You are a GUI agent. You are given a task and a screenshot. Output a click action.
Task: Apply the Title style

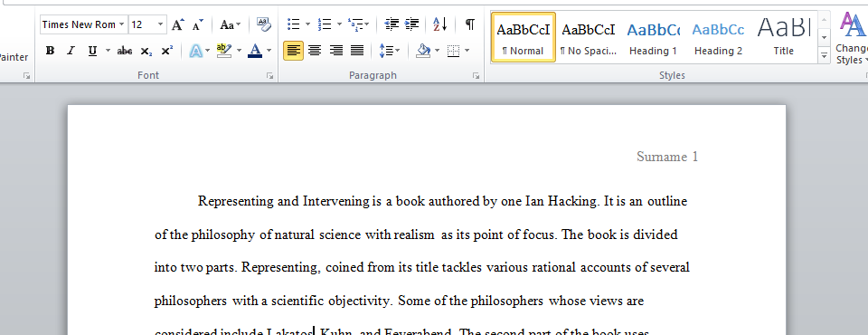783,37
